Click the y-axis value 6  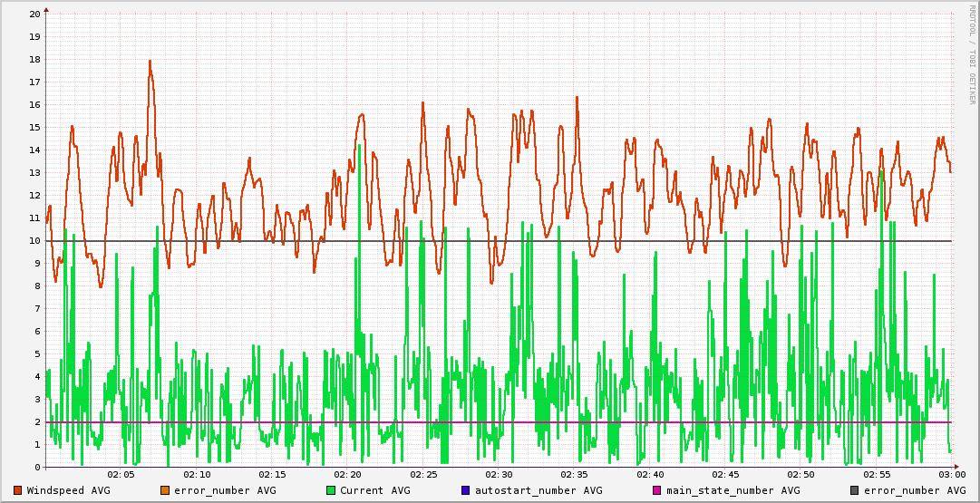point(37,331)
